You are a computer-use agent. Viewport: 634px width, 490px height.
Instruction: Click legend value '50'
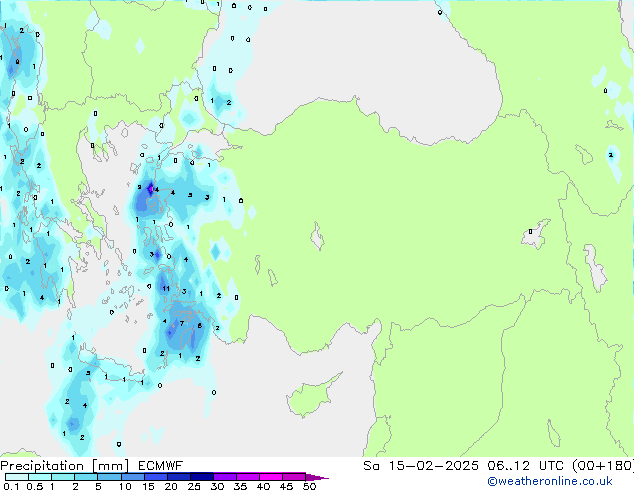click(x=309, y=486)
